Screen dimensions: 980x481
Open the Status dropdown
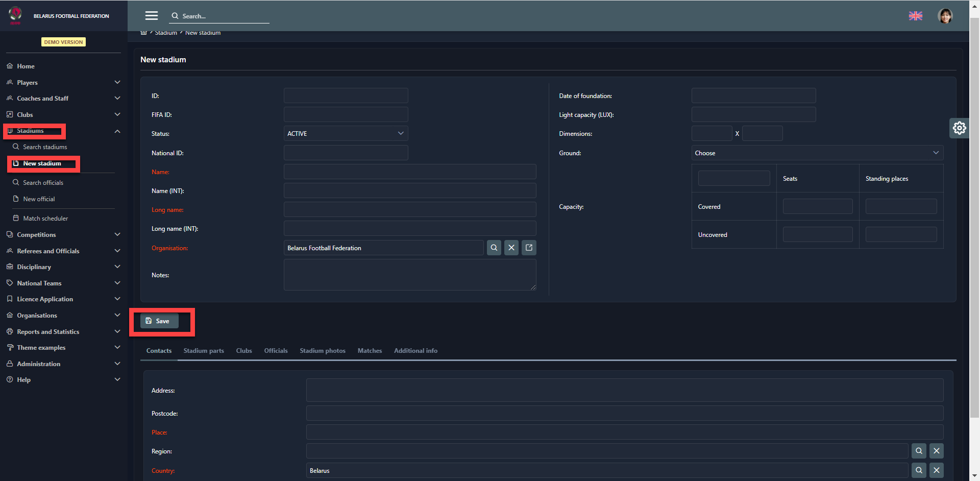click(346, 134)
